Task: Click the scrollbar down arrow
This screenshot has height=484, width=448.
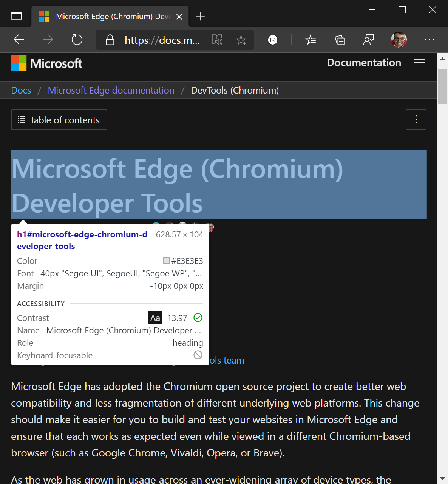Action: tap(442, 479)
